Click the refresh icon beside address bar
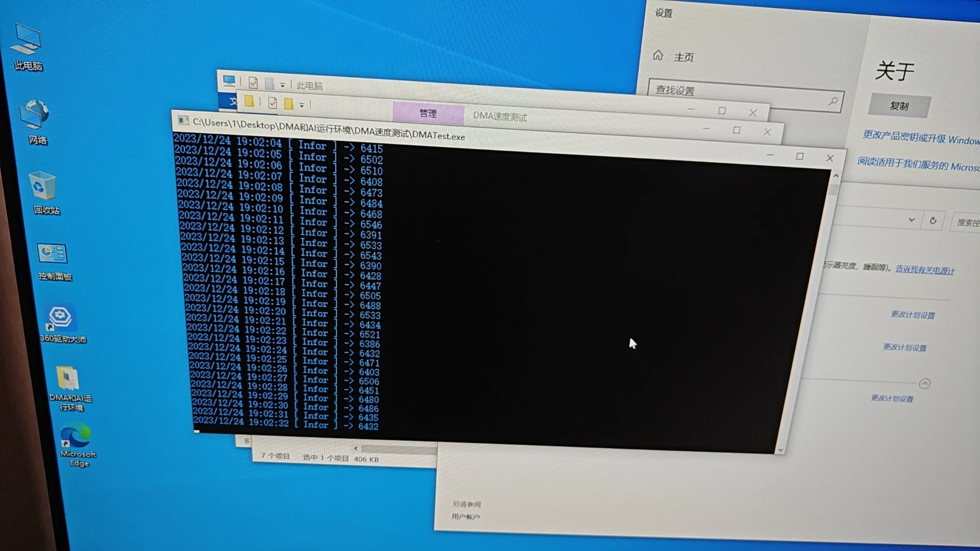The height and width of the screenshot is (551, 980). (x=933, y=220)
